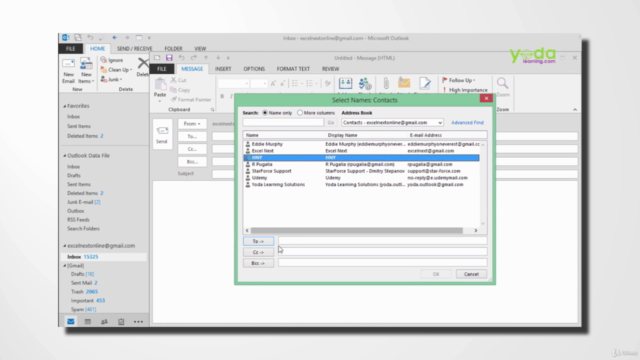The image size is (640, 360).
Task: Click the Grow Font icon
Action: pos(273,83)
